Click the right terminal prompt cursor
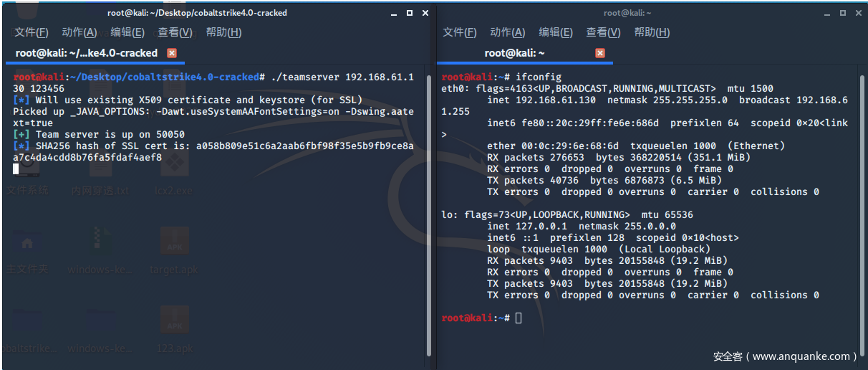The width and height of the screenshot is (868, 370). [x=519, y=318]
